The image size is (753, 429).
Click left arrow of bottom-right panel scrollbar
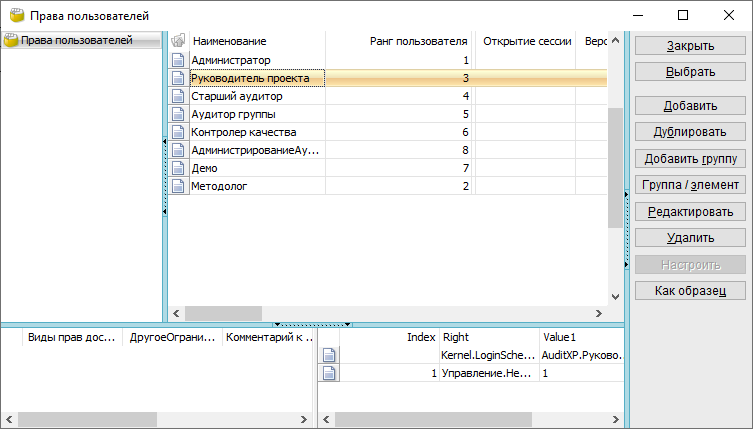326,419
